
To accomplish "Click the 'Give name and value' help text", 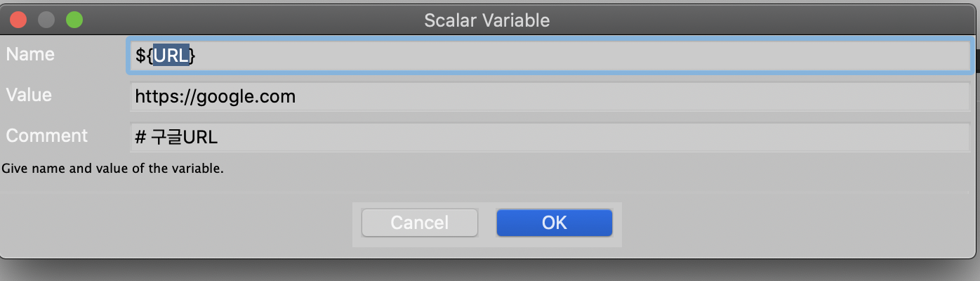I will (113, 169).
